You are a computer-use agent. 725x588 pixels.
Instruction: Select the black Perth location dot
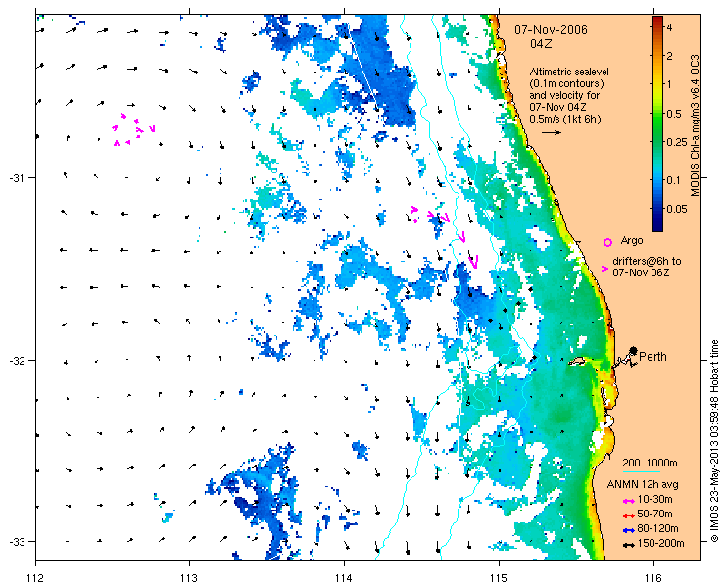tap(634, 351)
